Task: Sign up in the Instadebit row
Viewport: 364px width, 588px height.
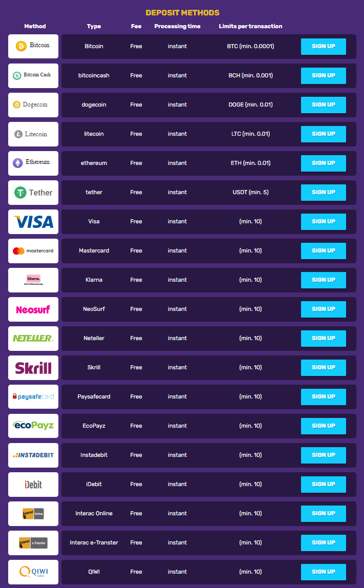Action: tap(323, 455)
